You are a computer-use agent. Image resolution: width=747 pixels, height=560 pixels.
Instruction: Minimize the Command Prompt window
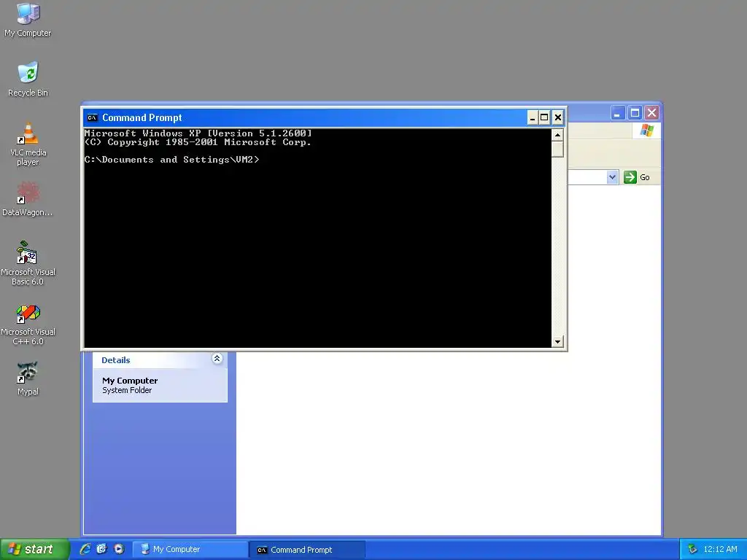point(532,117)
